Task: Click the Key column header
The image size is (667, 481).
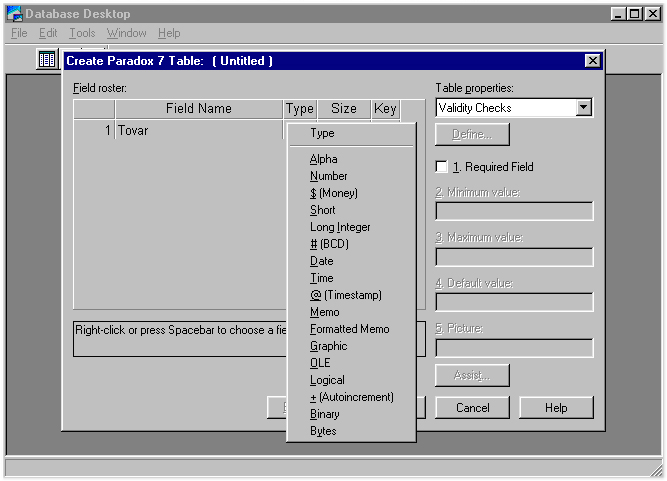Action: pyautogui.click(x=385, y=109)
